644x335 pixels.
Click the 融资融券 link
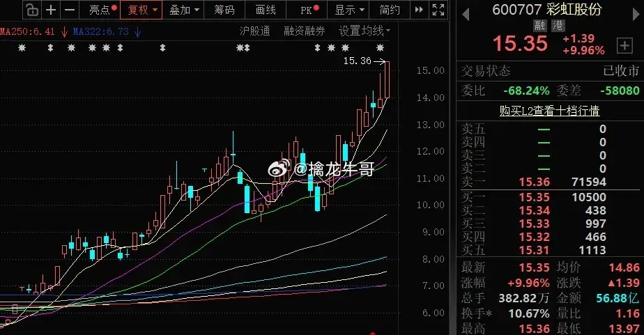click(x=305, y=31)
